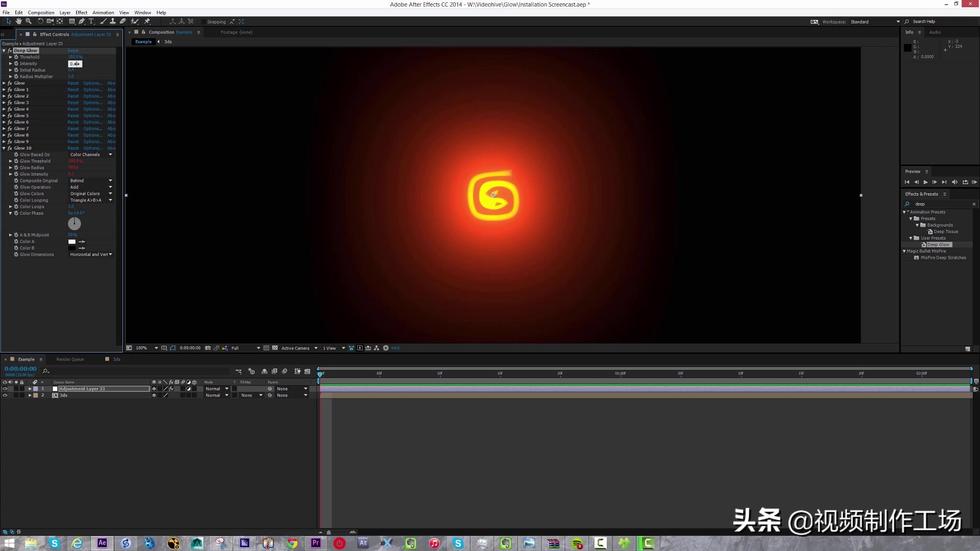980x551 pixels.
Task: Select the Horizontal Type tool
Action: click(x=91, y=21)
